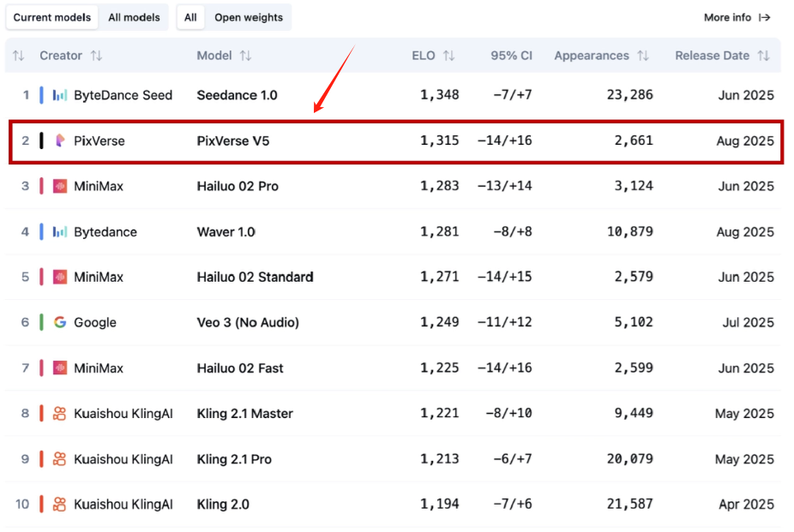Viewport: 794px width, 532px height.
Task: Select the Current models tab
Action: tap(52, 18)
